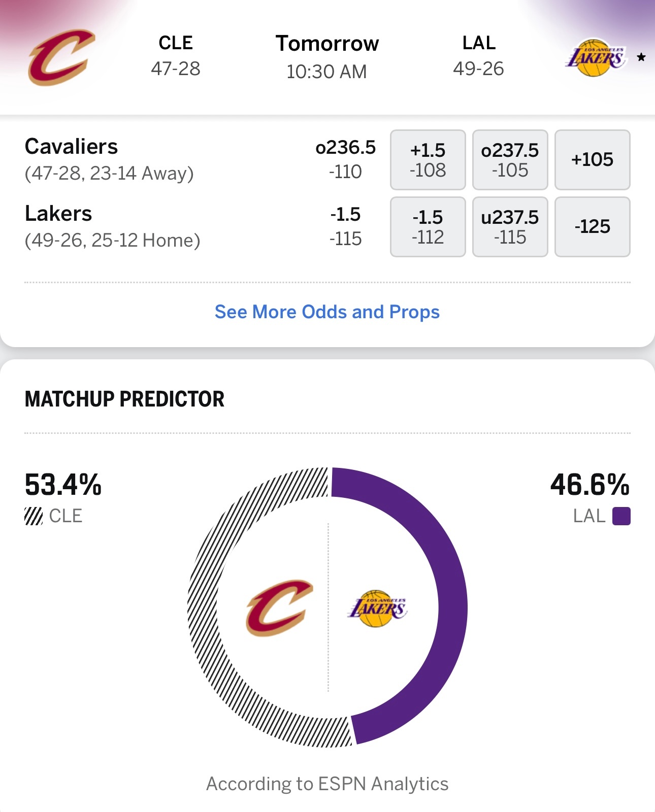
Task: Open See More Odds and Props
Action: click(327, 312)
